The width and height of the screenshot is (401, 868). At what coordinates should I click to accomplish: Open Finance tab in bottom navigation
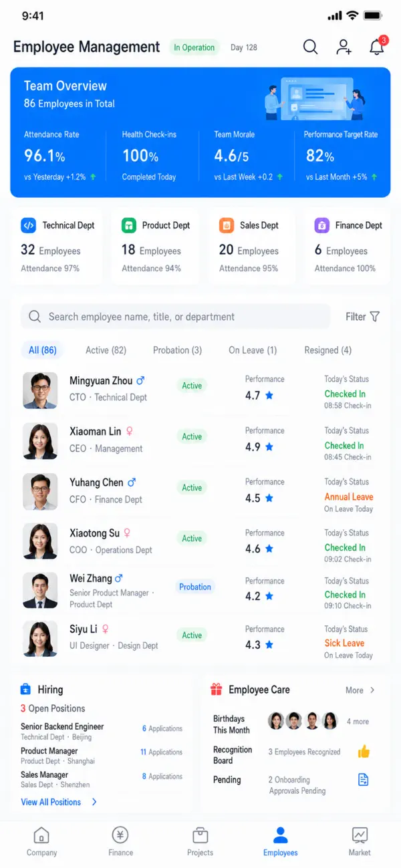click(x=120, y=841)
